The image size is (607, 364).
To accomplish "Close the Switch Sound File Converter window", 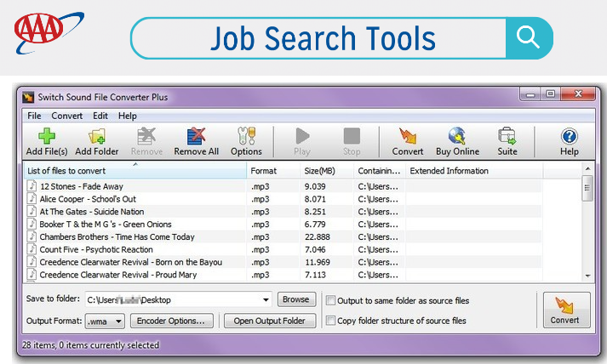I will pyautogui.click(x=578, y=94).
